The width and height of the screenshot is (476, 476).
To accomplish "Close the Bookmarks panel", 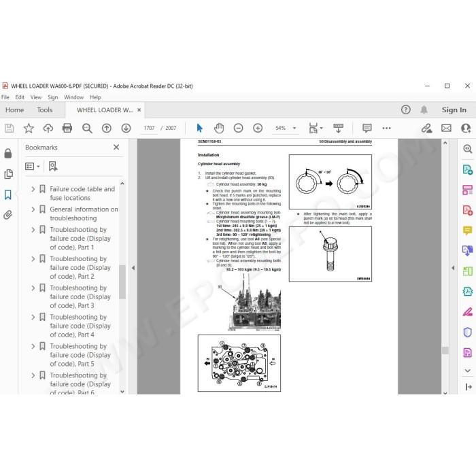I will coord(116,148).
